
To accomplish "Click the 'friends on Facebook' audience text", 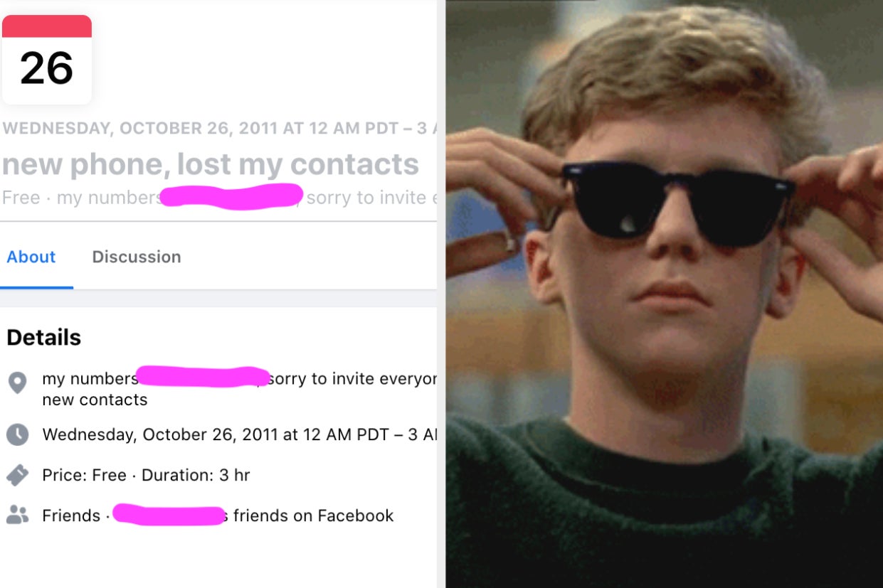I will [x=313, y=515].
